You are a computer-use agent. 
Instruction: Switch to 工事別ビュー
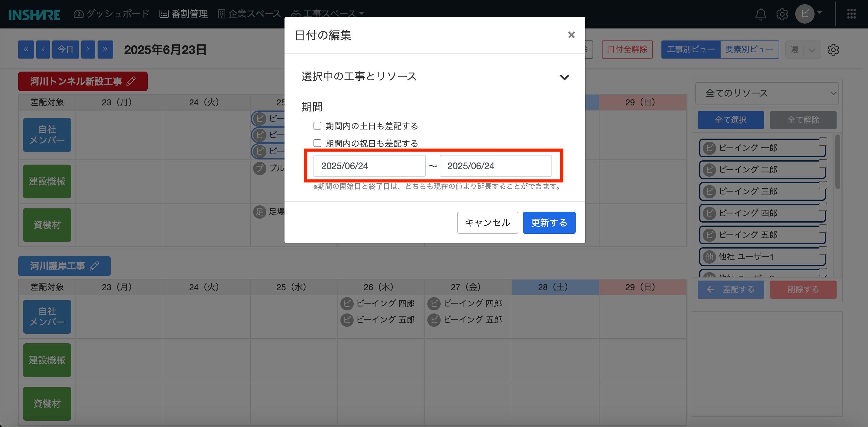[691, 50]
